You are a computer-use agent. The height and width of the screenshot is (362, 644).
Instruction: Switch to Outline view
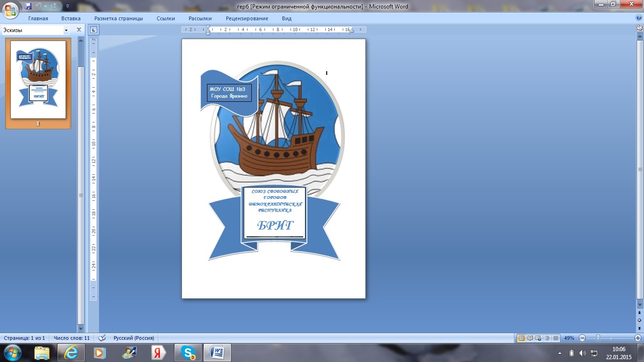tap(547, 338)
